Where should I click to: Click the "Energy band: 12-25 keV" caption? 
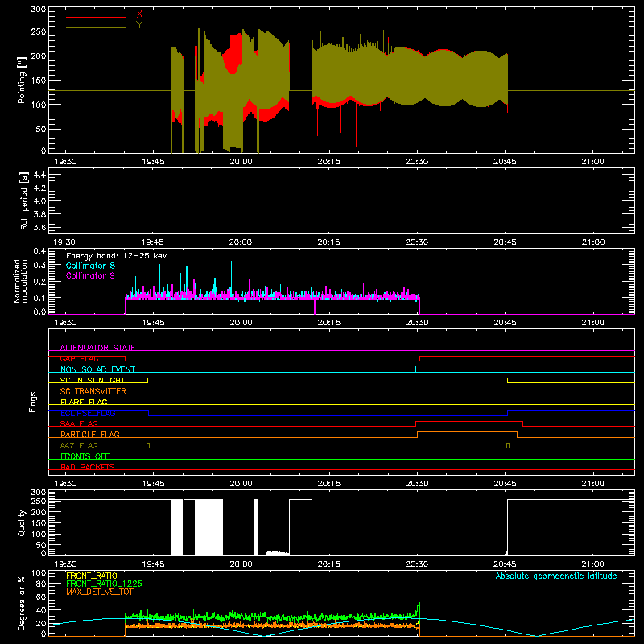click(117, 256)
